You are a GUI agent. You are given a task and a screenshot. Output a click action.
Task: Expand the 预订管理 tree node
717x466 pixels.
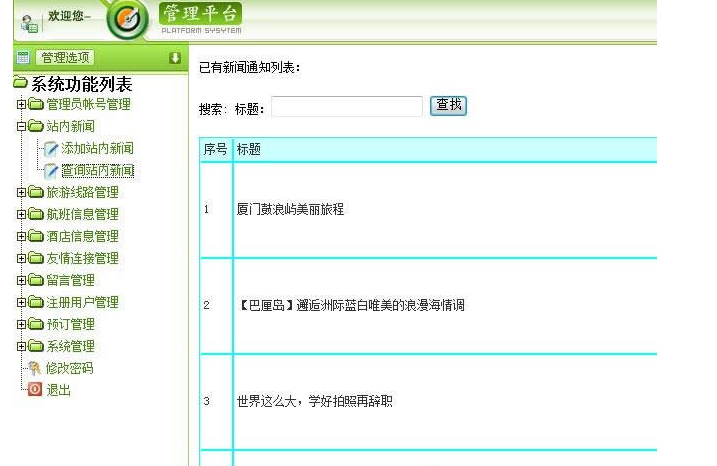point(21,324)
